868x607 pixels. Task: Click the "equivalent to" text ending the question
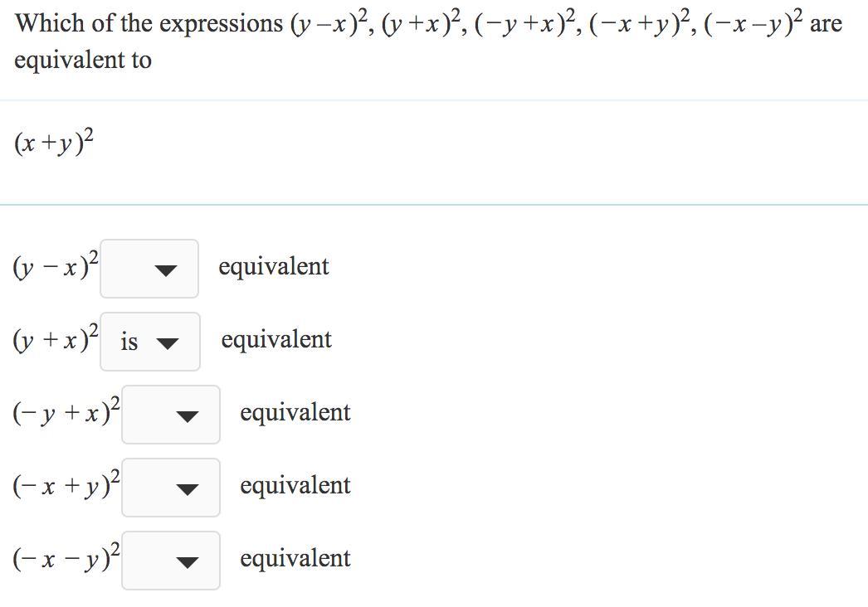83,60
